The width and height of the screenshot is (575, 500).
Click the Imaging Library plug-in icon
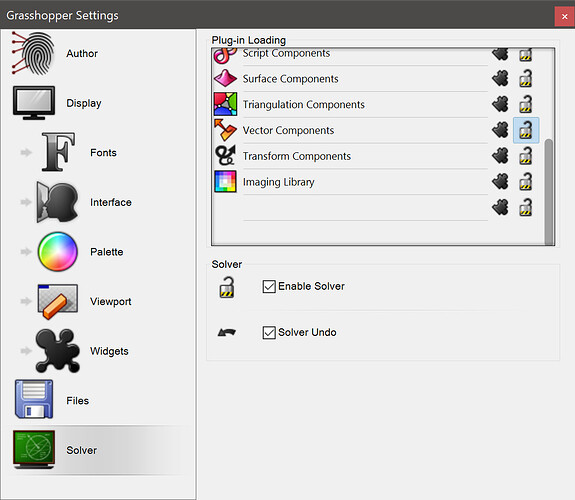click(225, 182)
